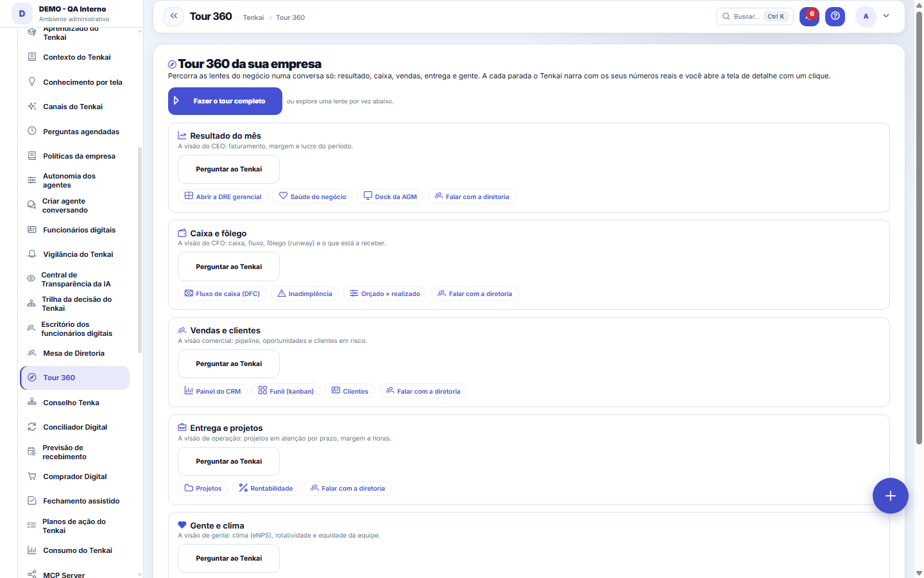Collapse the sidebar with double-chevron icon
Screen dimensions: 924x578
click(x=173, y=16)
